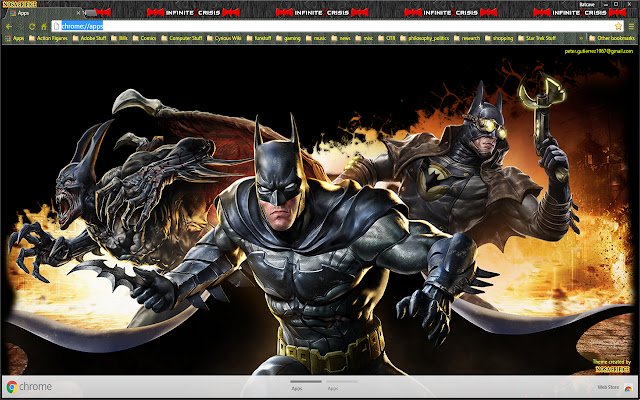Open the shopping bookmark folder

click(x=499, y=38)
